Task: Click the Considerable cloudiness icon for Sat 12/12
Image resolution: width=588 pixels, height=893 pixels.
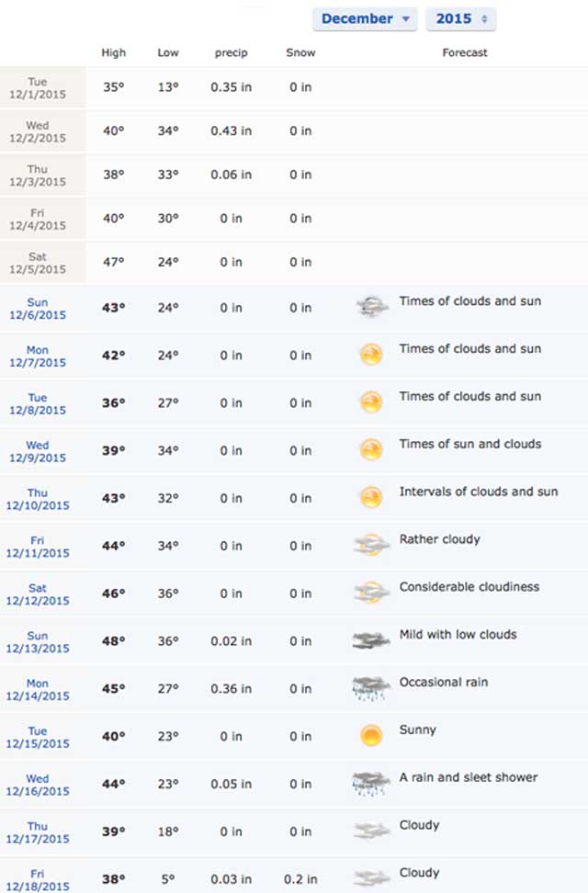Action: point(371,593)
